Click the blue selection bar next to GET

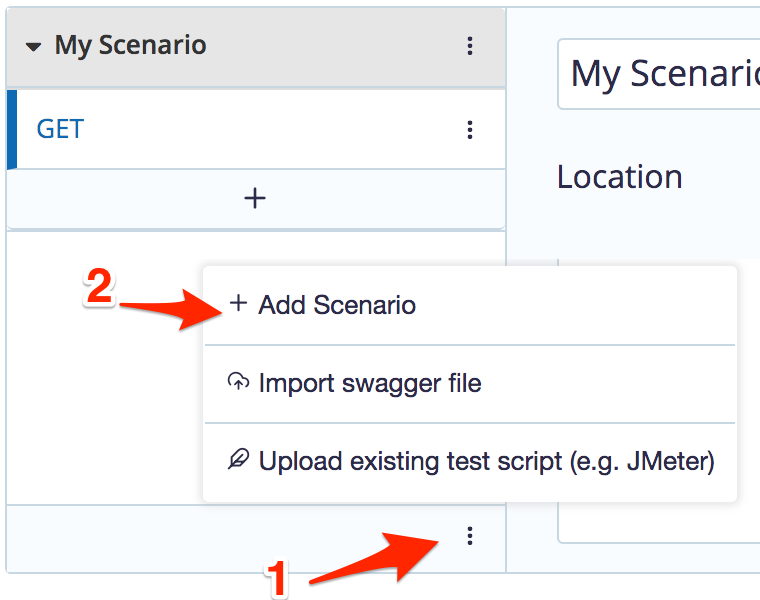(12, 129)
